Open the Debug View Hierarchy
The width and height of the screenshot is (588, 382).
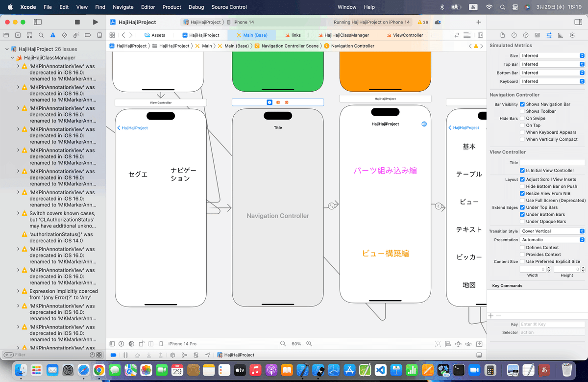172,355
